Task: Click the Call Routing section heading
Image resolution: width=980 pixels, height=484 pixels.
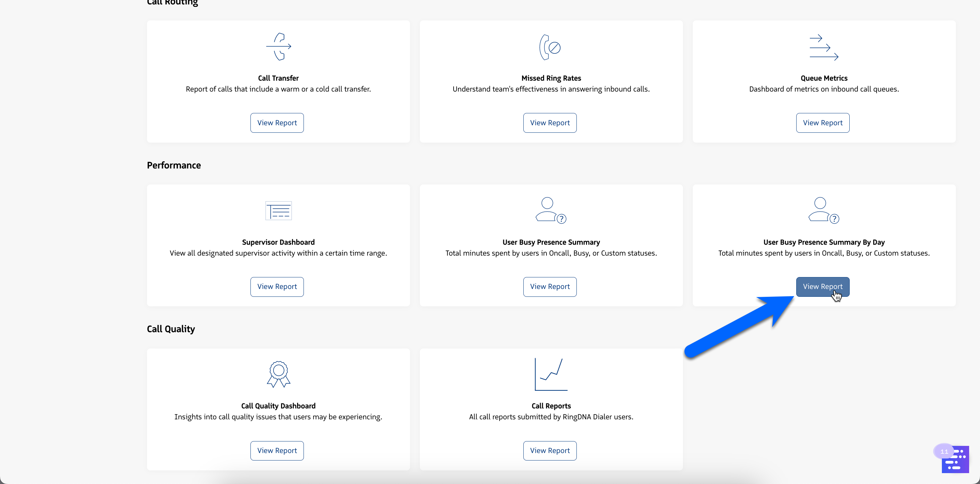Action: point(172,3)
